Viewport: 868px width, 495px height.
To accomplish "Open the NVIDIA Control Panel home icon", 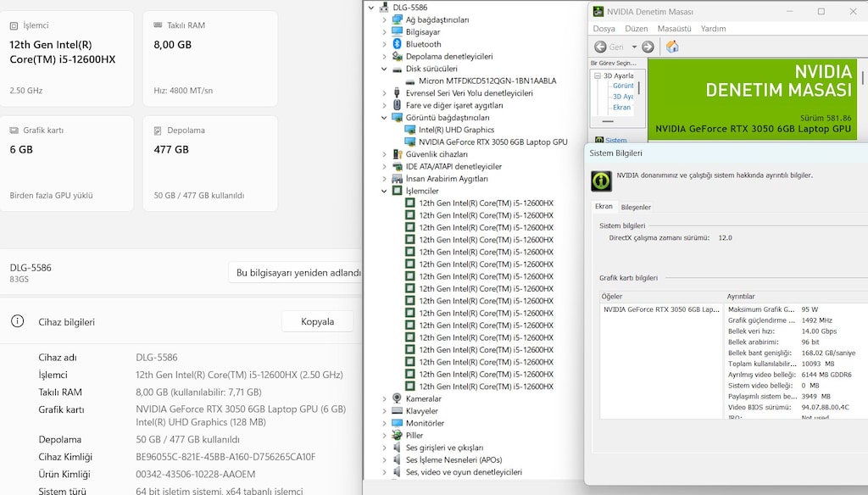I will click(x=672, y=47).
